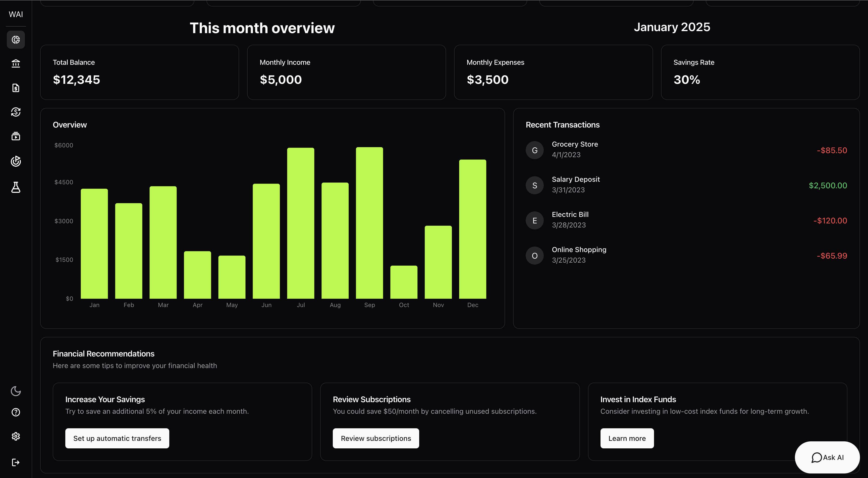The image size is (868, 478).
Task: Open the dashboard pie chart sidebar icon
Action: (x=16, y=40)
